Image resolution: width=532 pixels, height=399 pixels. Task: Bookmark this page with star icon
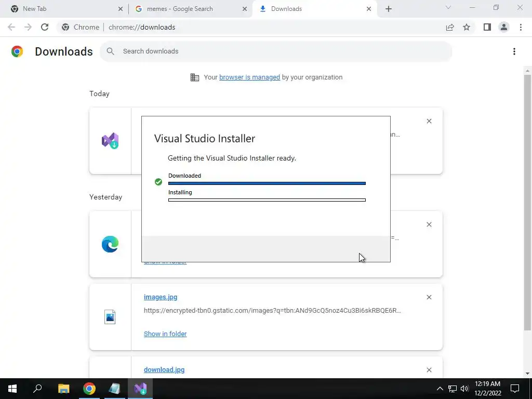point(467,27)
